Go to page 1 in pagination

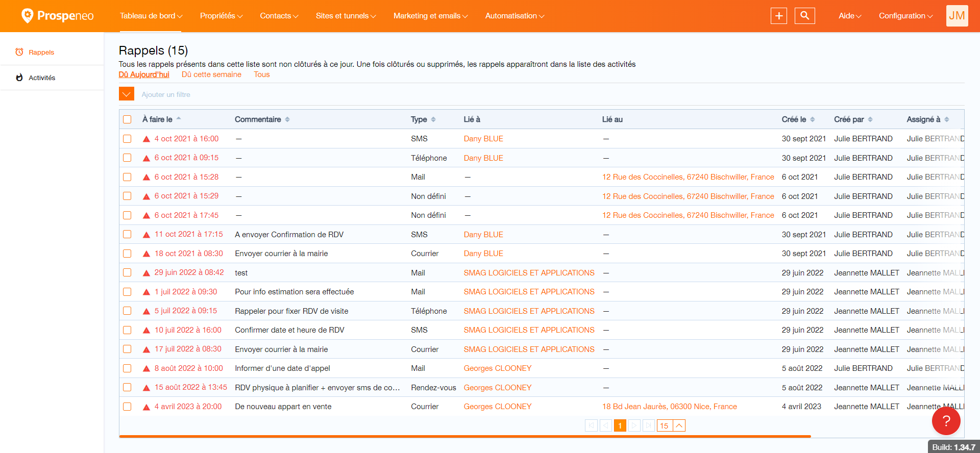click(x=620, y=425)
